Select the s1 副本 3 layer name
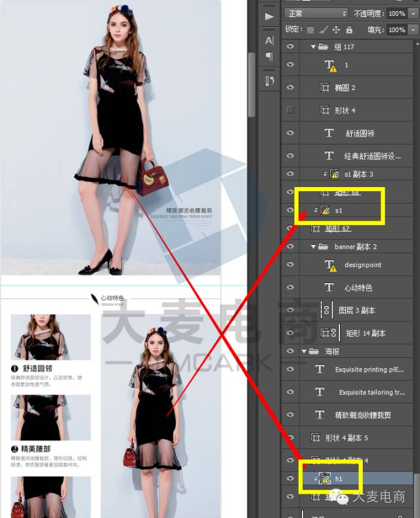The height and width of the screenshot is (518, 420). click(x=358, y=174)
